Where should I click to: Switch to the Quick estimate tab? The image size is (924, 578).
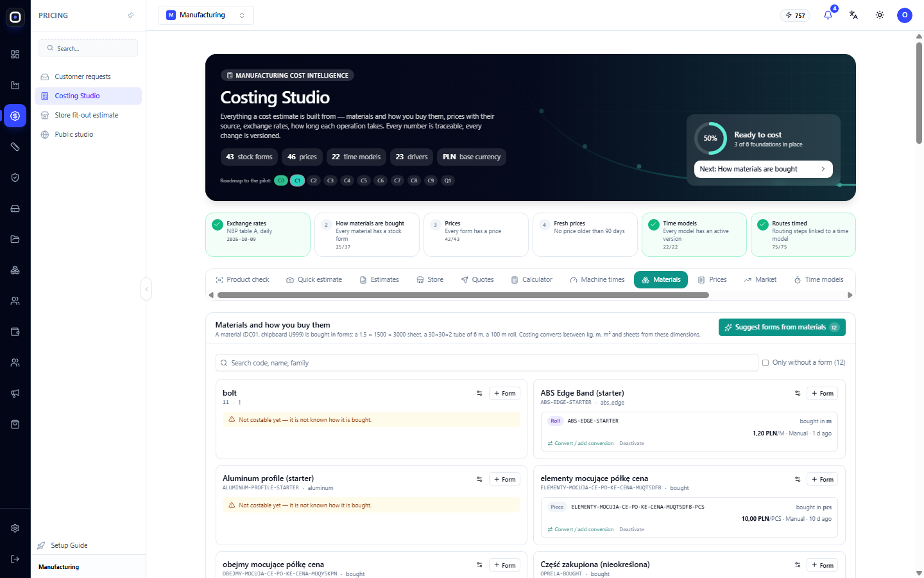pos(314,280)
